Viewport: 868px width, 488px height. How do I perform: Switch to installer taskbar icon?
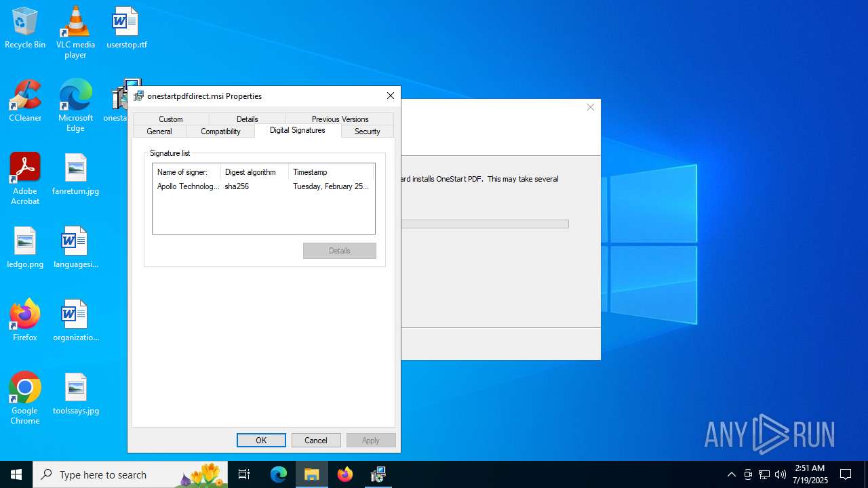coord(378,474)
